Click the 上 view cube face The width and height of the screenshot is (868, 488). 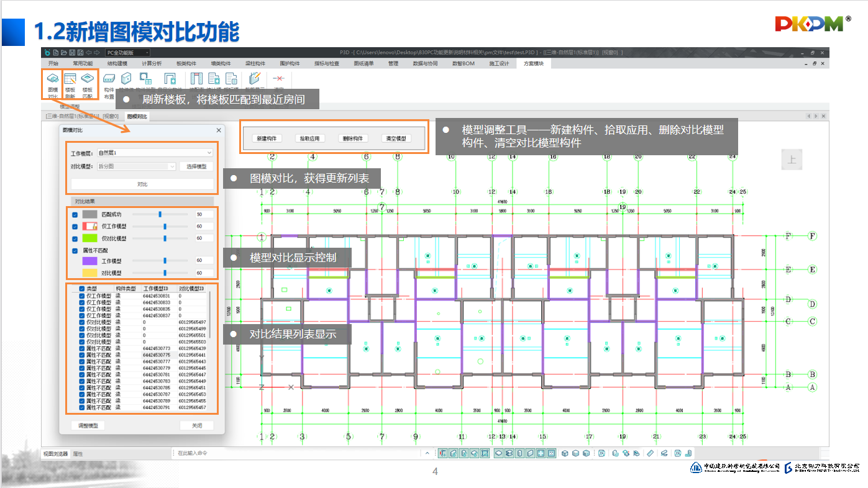[x=792, y=160]
